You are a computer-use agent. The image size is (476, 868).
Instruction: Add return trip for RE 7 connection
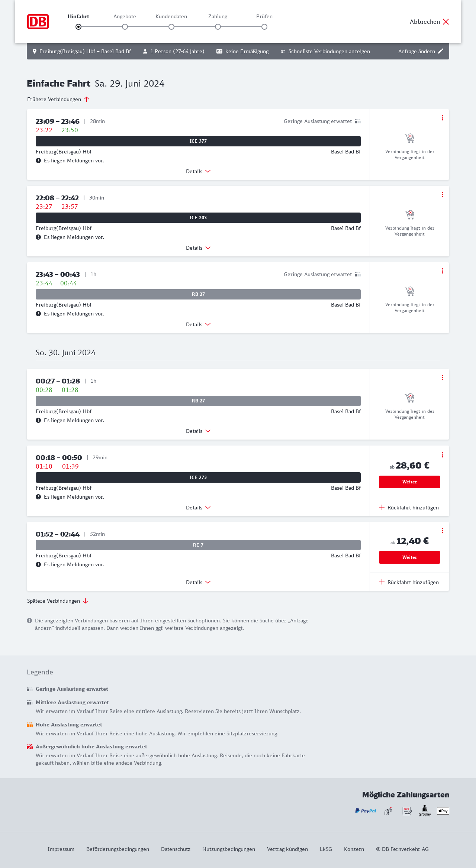click(x=409, y=582)
